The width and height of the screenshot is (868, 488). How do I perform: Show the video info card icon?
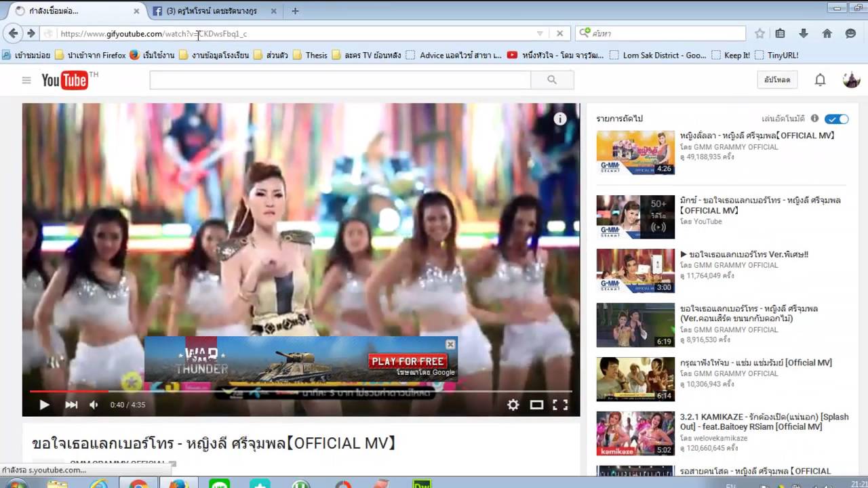click(x=560, y=119)
